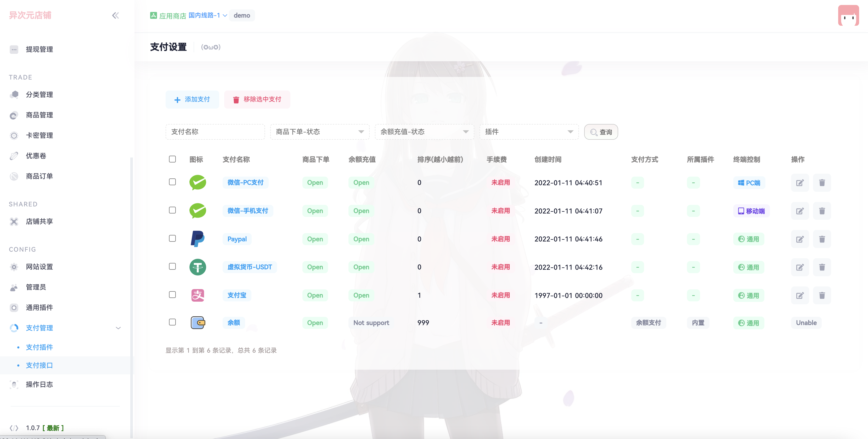The width and height of the screenshot is (868, 439).
Task: Click 商品下单 Open status for Paypal
Action: tap(315, 239)
